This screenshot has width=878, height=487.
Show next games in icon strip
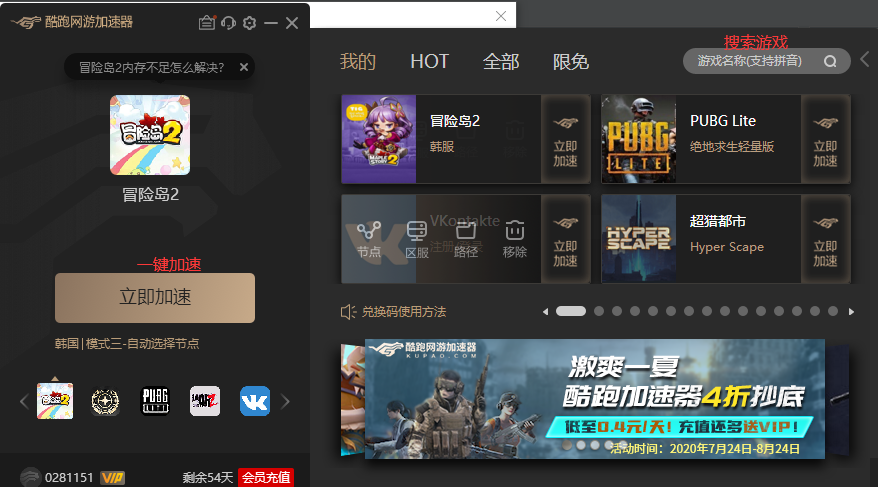pos(286,401)
